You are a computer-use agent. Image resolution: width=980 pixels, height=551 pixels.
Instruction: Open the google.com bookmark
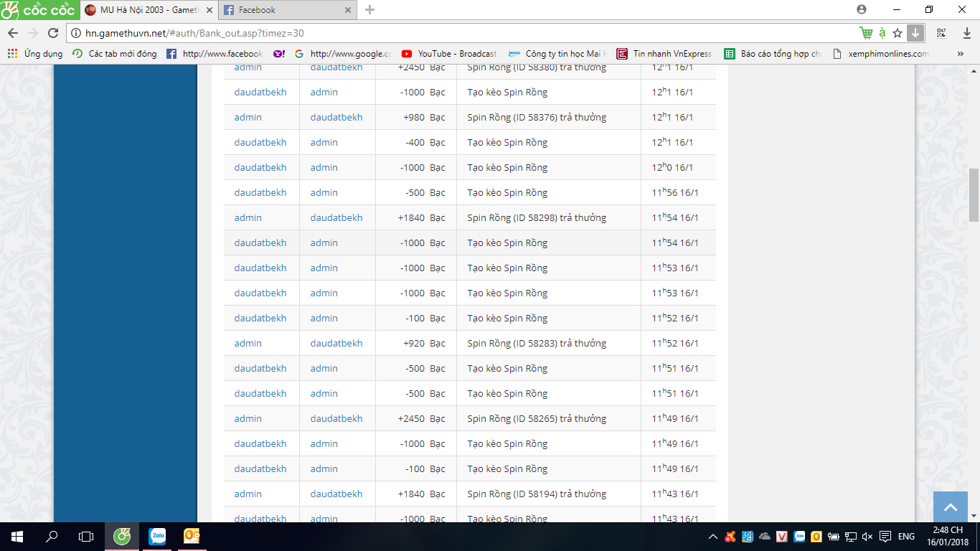[343, 54]
